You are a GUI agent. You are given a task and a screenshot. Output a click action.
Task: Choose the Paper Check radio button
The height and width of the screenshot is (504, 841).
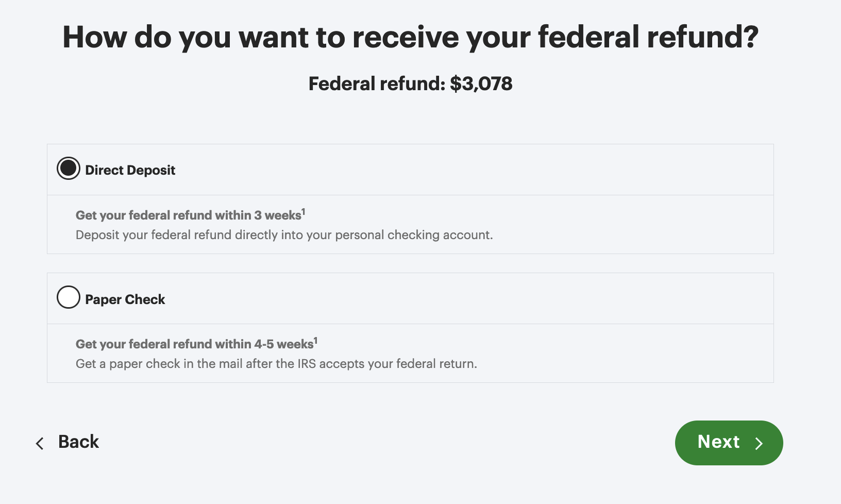pos(69,297)
